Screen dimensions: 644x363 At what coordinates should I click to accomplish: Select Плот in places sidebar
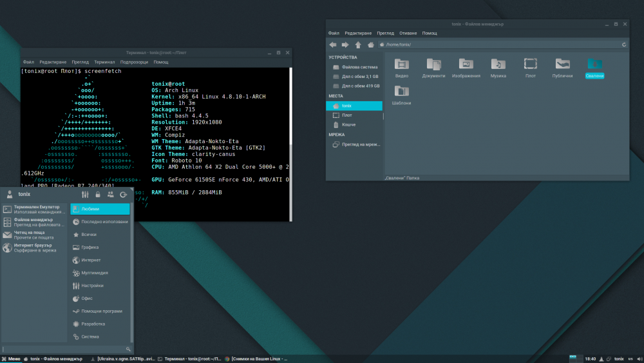pyautogui.click(x=354, y=115)
